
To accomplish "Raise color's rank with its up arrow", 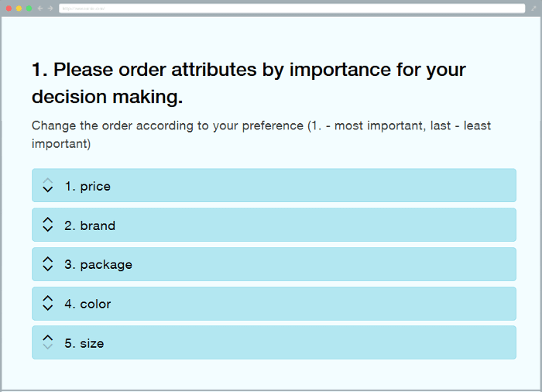I will click(x=48, y=298).
